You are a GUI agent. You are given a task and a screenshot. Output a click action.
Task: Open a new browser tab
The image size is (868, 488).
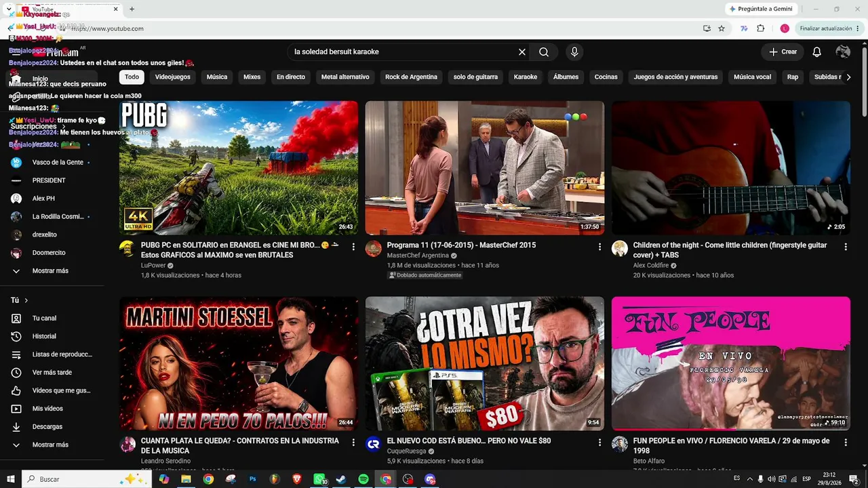coord(132,9)
